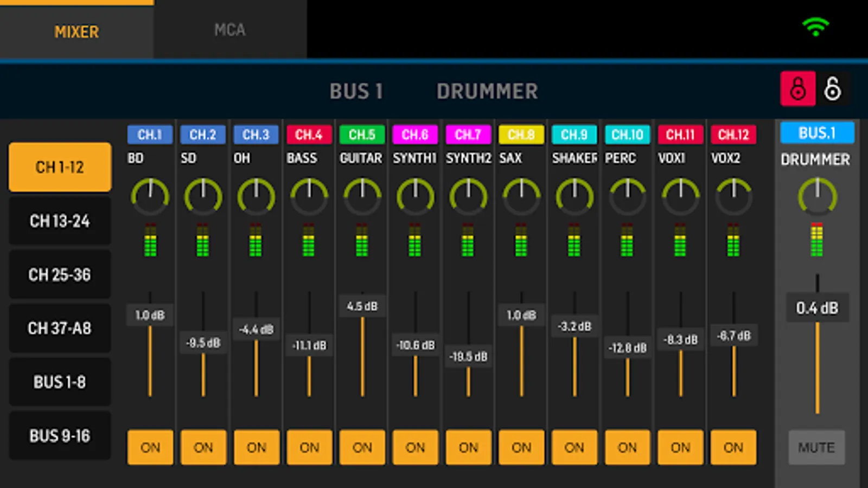Toggle the BASS channel ON button

coord(309,447)
